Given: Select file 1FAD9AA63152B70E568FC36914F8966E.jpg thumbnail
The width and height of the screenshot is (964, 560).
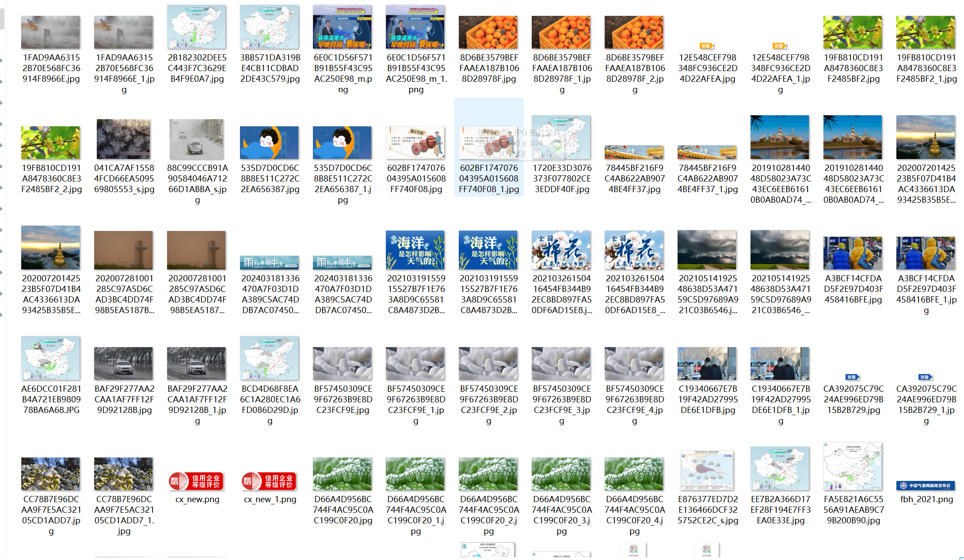Looking at the screenshot, I should click(50, 32).
